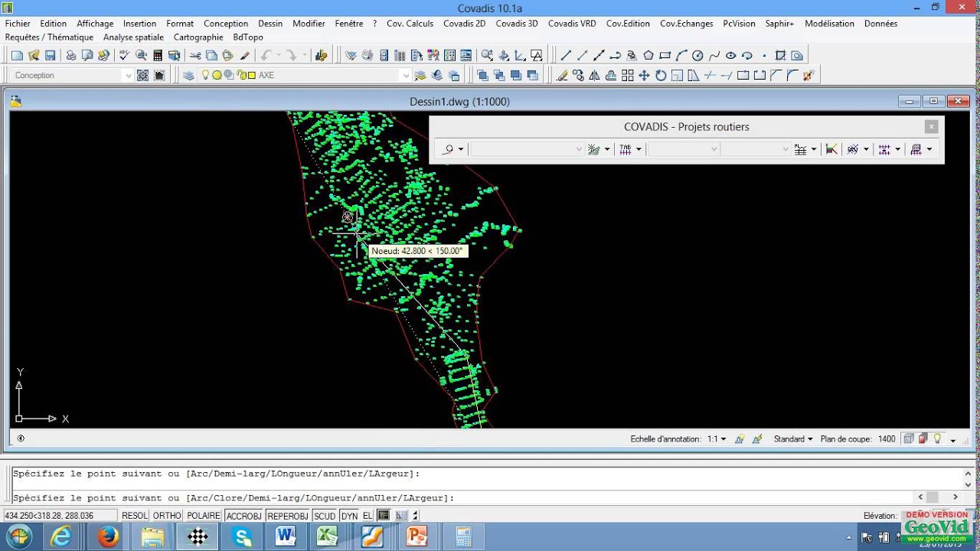Select the Rotate tool icon
Screen dimensions: 980x551
[x=661, y=75]
